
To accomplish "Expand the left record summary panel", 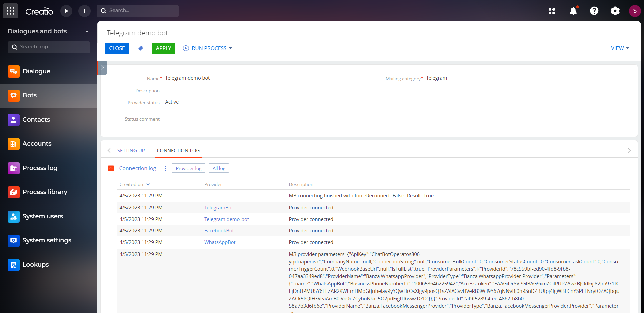I will [x=102, y=68].
